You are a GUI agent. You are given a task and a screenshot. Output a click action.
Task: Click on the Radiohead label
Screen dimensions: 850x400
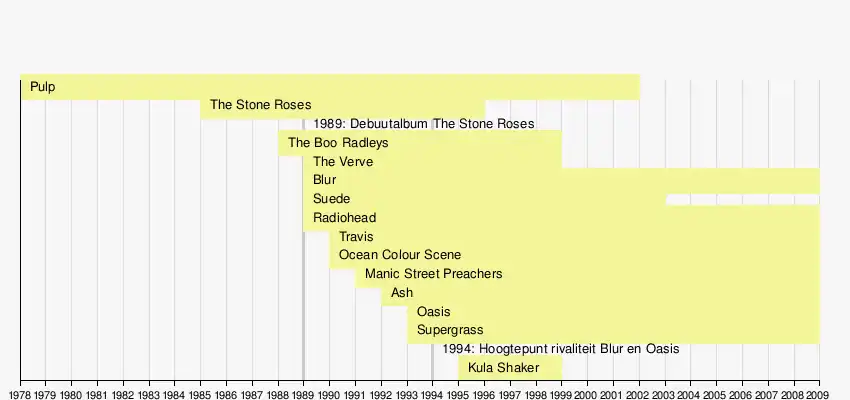(x=344, y=218)
